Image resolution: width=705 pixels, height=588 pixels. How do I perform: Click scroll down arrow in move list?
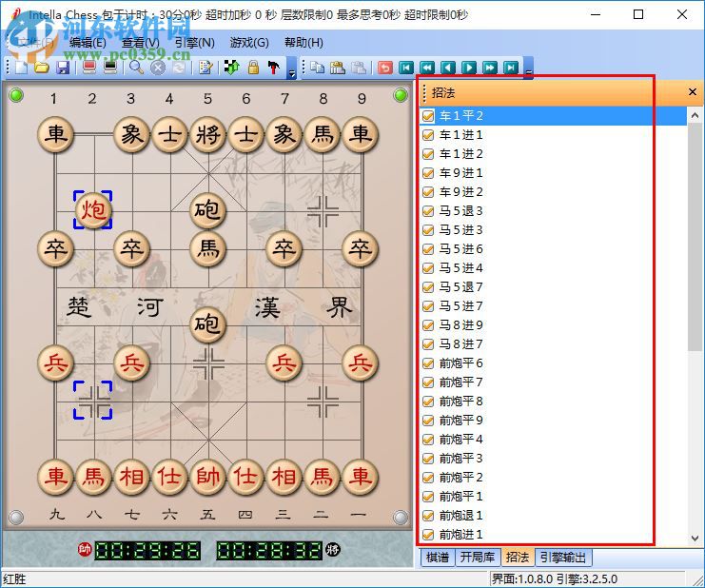click(x=695, y=538)
